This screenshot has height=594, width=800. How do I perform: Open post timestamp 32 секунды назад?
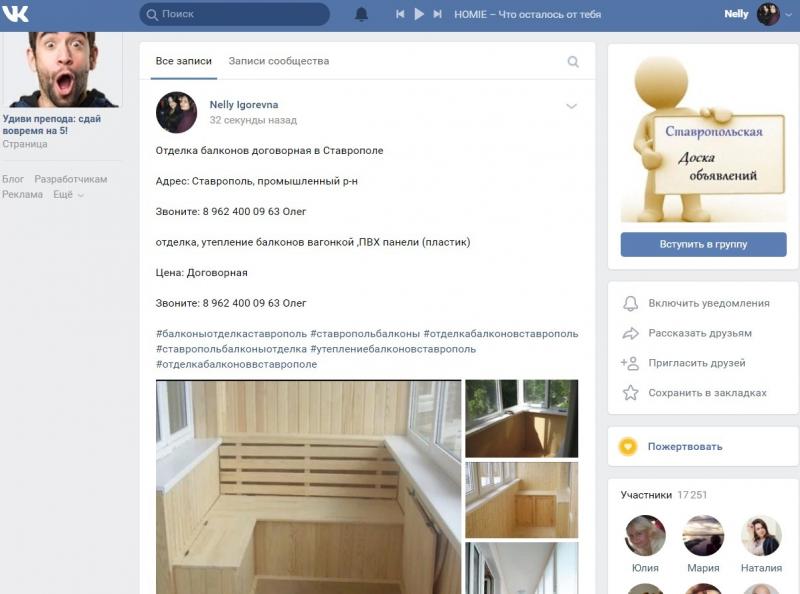pos(253,120)
